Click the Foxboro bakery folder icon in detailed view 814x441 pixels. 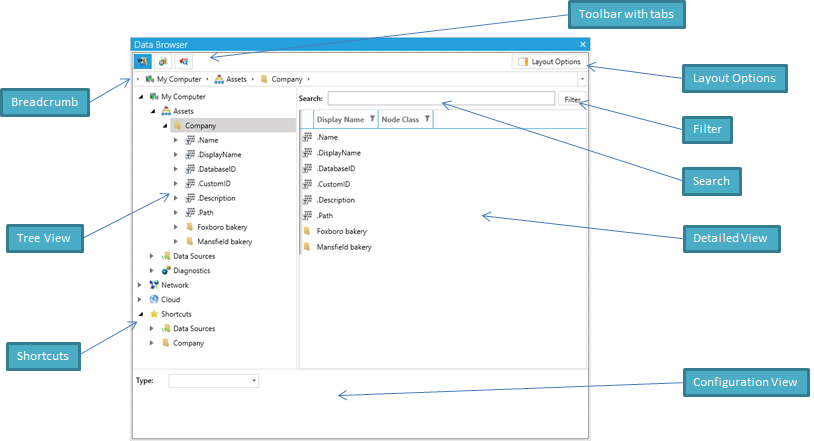coord(307,231)
